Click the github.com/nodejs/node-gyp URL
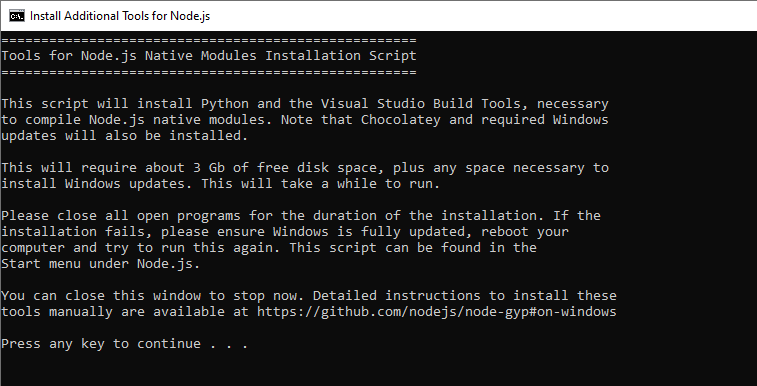The image size is (757, 386). [x=436, y=312]
